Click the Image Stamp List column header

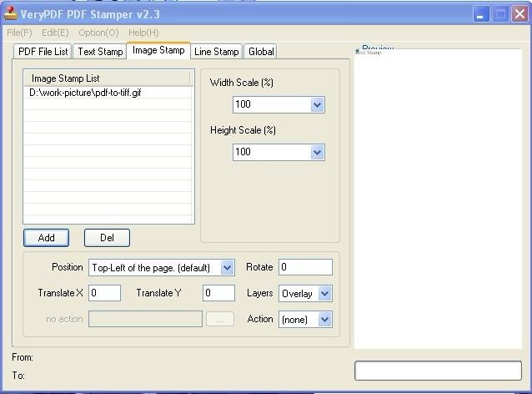point(108,78)
